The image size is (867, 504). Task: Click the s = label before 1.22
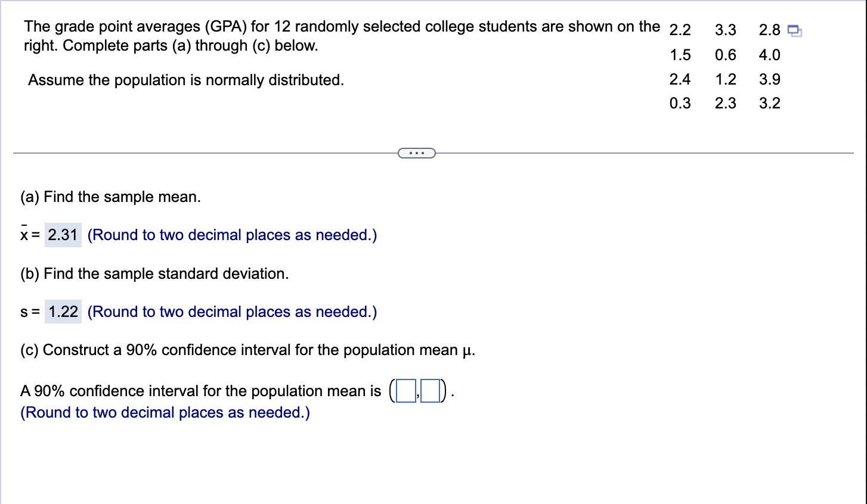pyautogui.click(x=27, y=312)
